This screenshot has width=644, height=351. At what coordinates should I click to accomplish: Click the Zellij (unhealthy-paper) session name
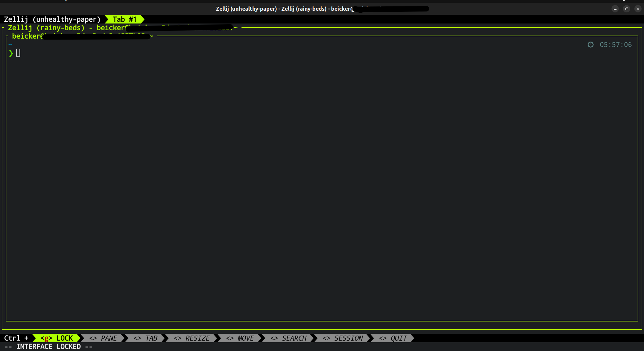[x=52, y=19]
